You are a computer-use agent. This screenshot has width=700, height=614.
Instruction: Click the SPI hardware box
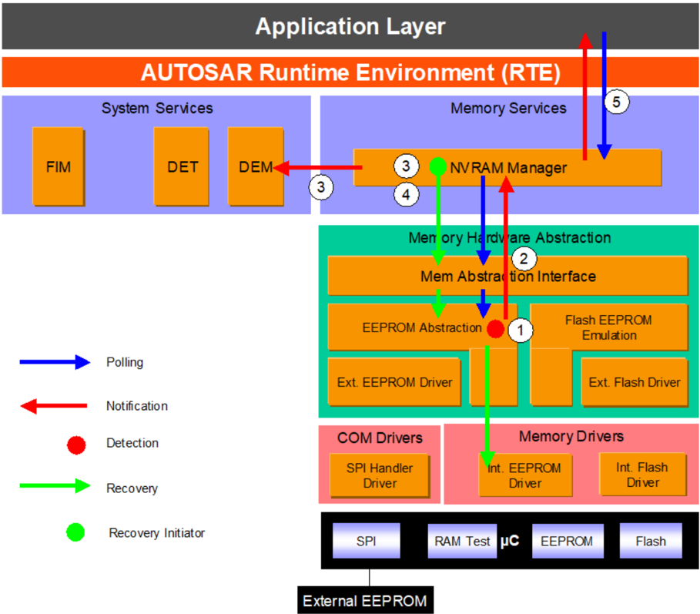[366, 541]
